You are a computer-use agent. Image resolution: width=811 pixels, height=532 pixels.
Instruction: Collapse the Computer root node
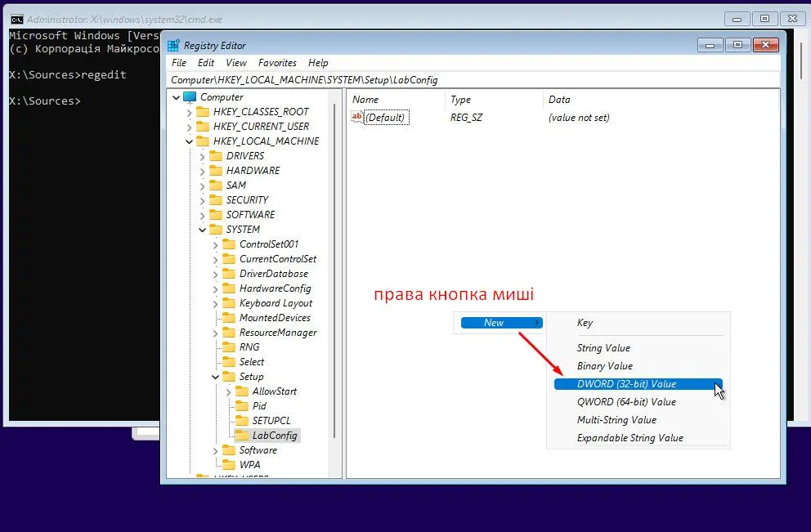click(177, 97)
